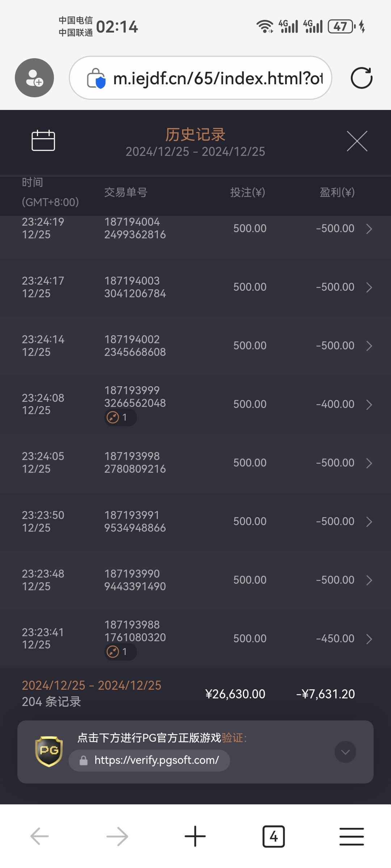Image resolution: width=391 pixels, height=868 pixels.
Task: Open the calendar date picker icon
Action: coord(43,140)
